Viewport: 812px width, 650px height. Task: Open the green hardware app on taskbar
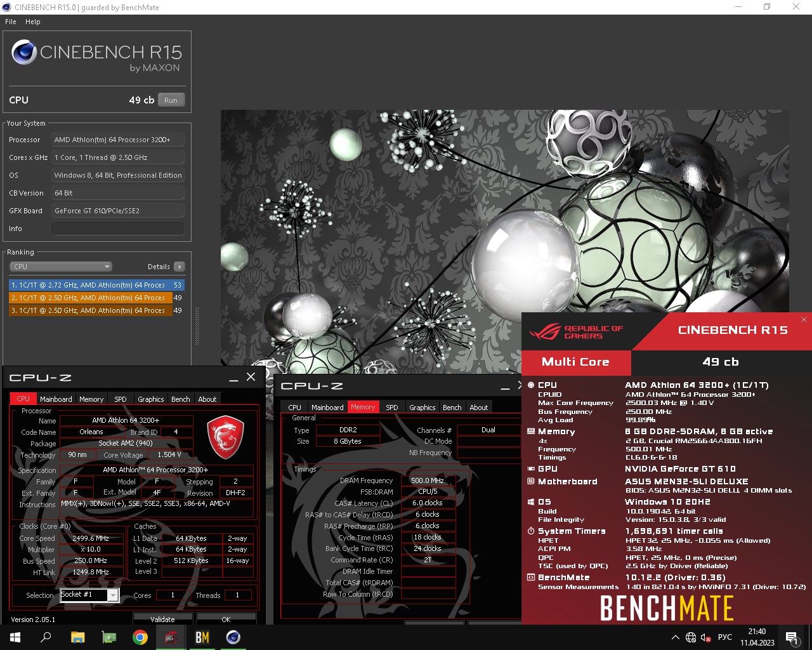coord(108,637)
